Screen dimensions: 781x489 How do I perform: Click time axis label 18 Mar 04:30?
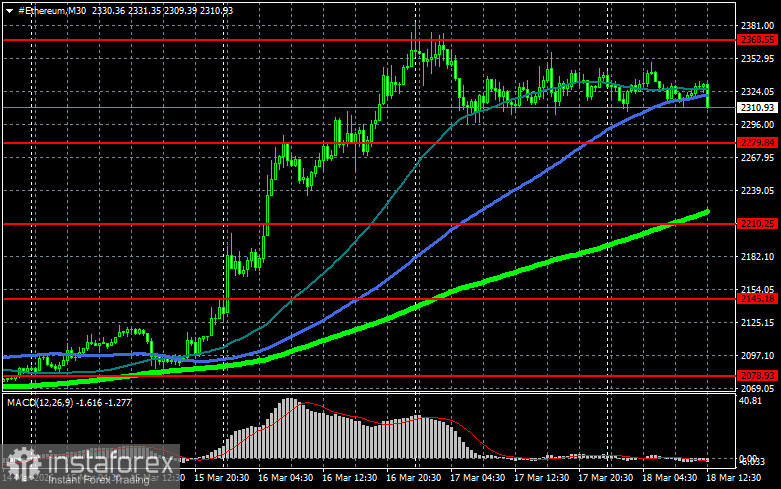(x=669, y=478)
